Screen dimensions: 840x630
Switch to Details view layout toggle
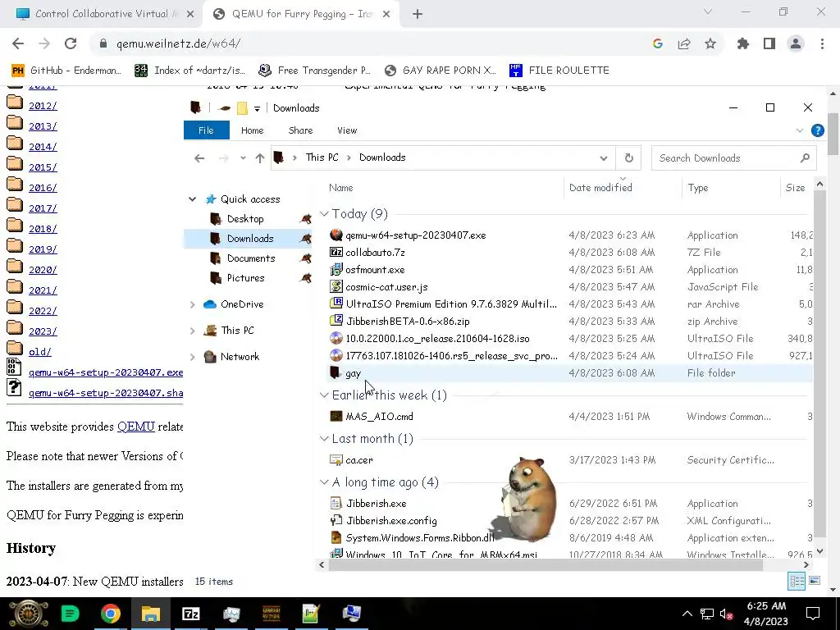click(x=797, y=581)
